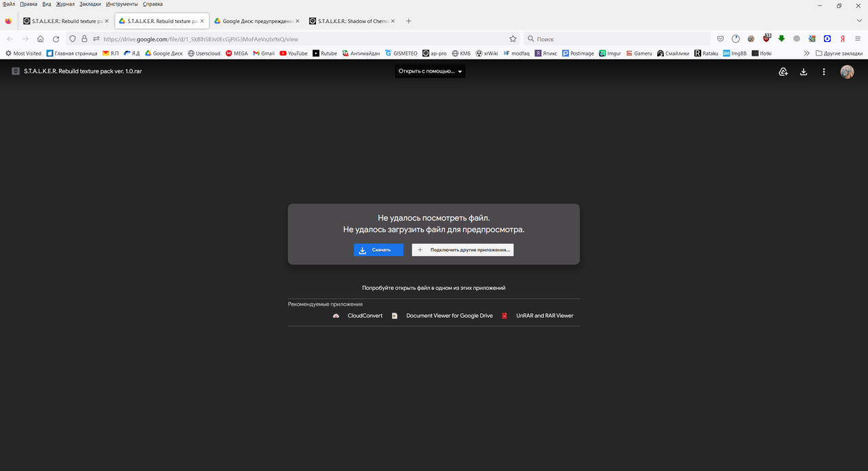Open the green download arrow extension
The height and width of the screenshot is (471, 868).
[781, 39]
